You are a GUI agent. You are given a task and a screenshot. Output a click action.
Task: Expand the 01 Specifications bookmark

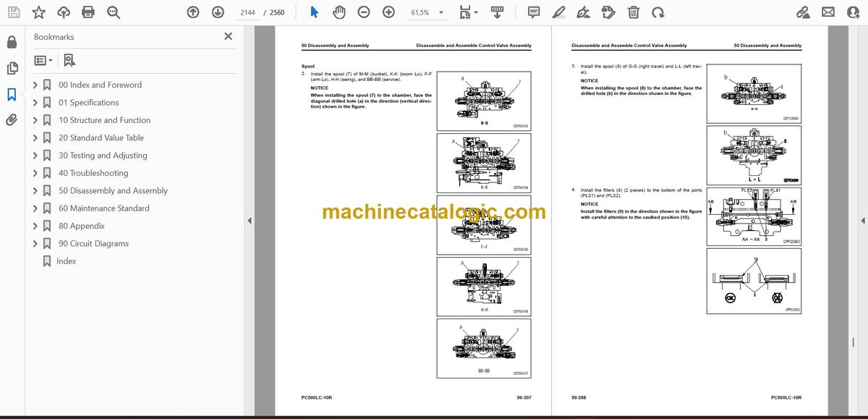35,103
